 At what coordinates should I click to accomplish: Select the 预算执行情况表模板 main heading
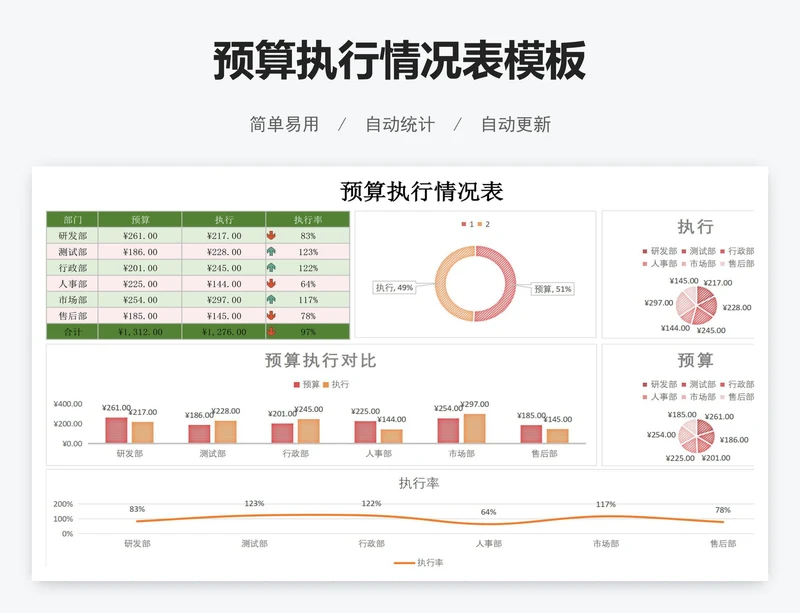(x=399, y=60)
